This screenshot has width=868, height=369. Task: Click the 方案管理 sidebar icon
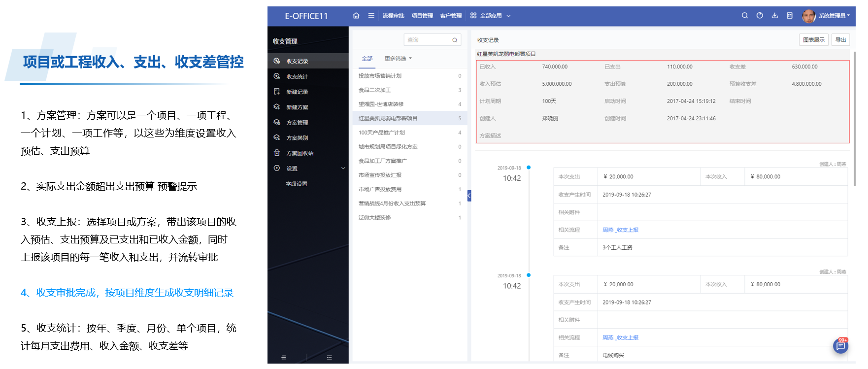[277, 122]
